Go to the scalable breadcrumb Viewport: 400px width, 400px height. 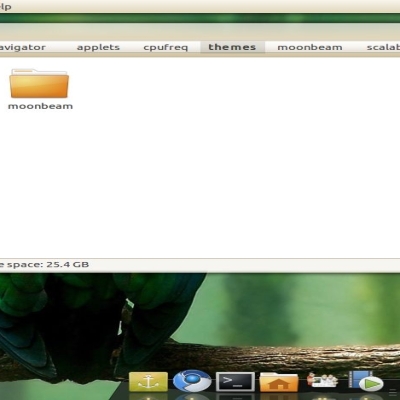383,47
